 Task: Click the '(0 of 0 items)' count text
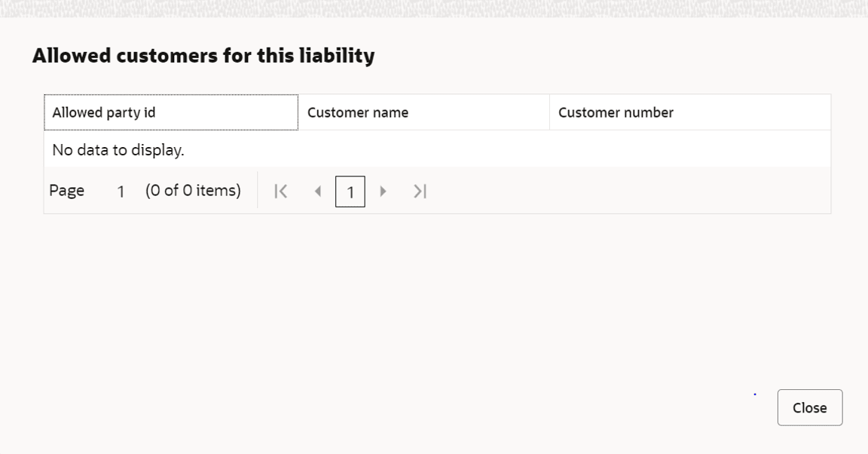point(193,191)
